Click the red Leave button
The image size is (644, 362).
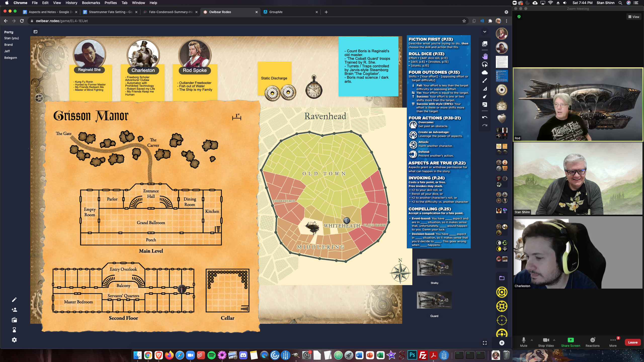point(633,342)
